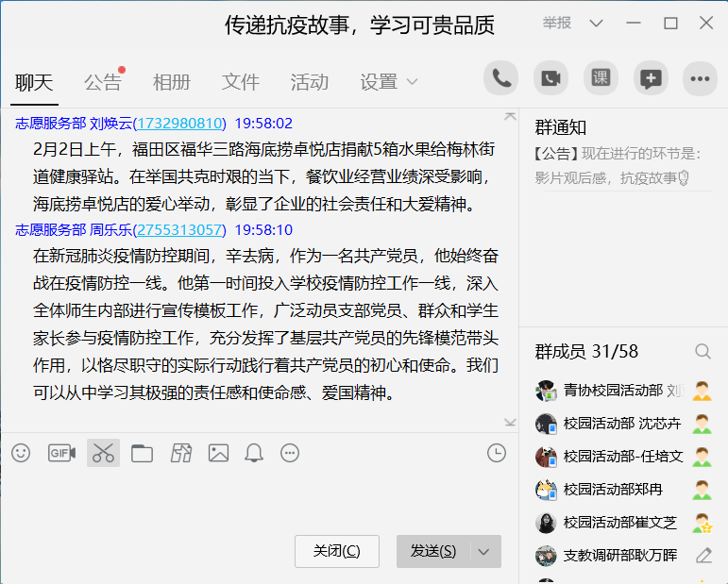Image resolution: width=728 pixels, height=584 pixels.
Task: Open message history clock icon
Action: 497,453
